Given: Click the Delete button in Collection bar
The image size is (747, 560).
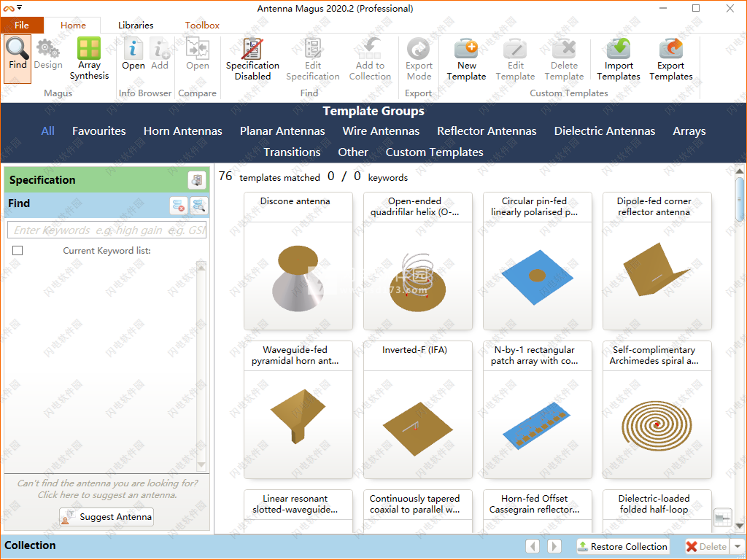Looking at the screenshot, I should click(x=707, y=546).
